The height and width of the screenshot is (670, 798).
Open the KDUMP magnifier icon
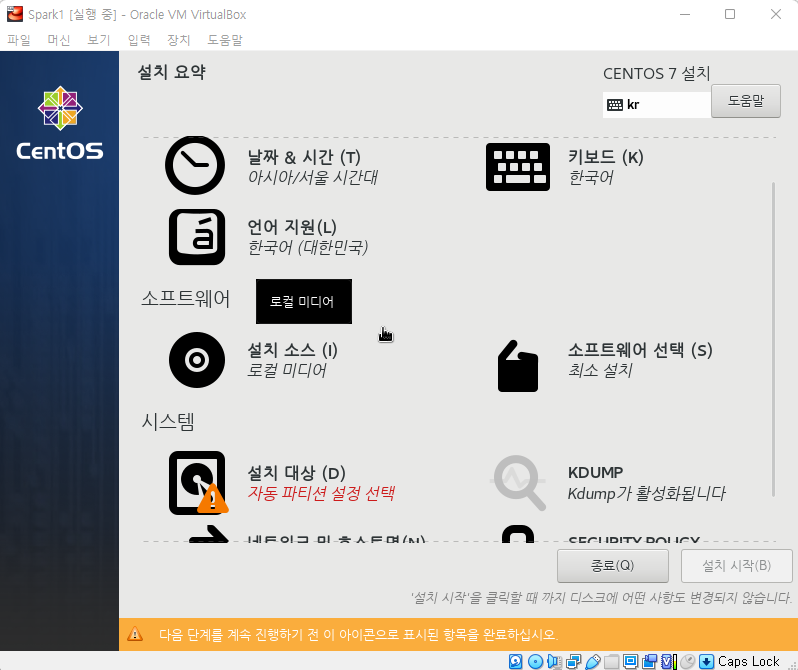pos(519,483)
